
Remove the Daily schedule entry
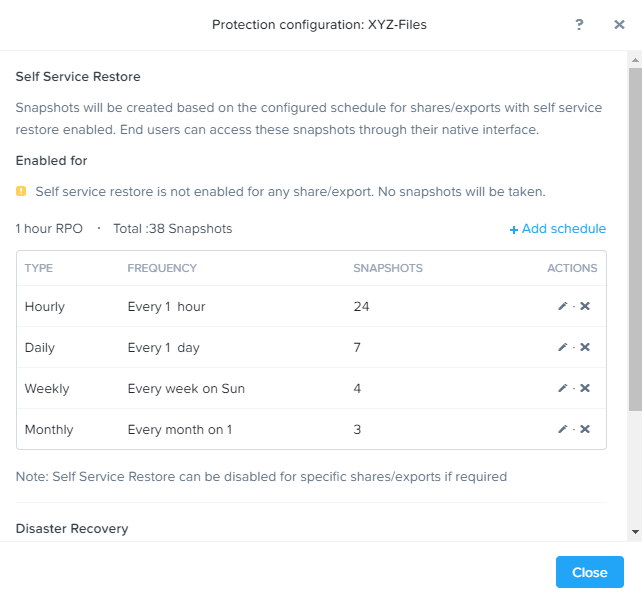[585, 347]
